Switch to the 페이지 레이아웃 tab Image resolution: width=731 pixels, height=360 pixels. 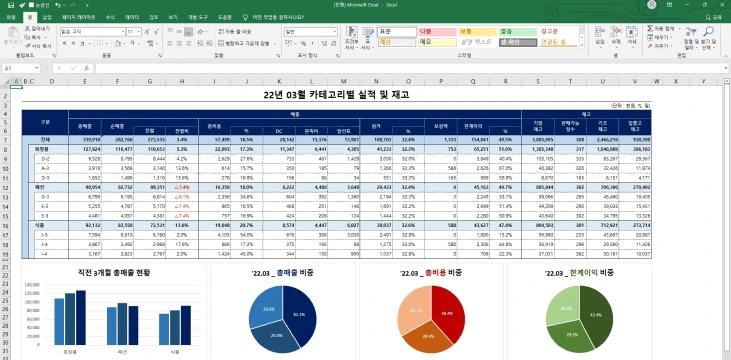[79, 17]
